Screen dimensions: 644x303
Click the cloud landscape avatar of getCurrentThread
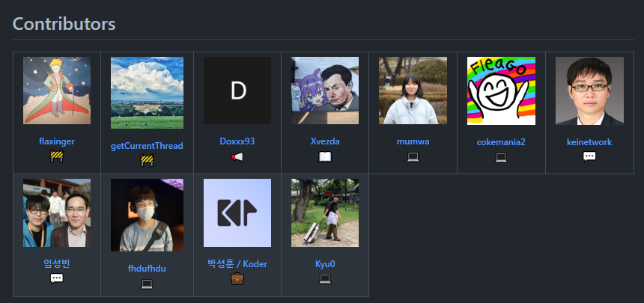pyautogui.click(x=147, y=93)
